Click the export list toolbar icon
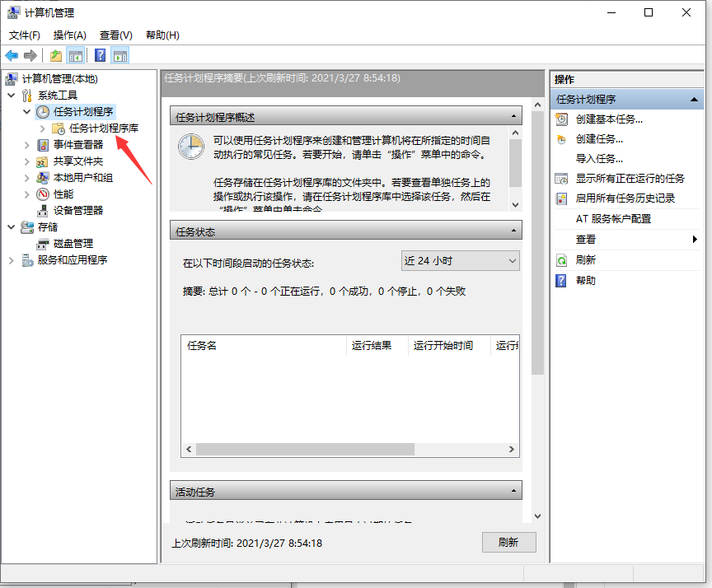 [x=56, y=55]
